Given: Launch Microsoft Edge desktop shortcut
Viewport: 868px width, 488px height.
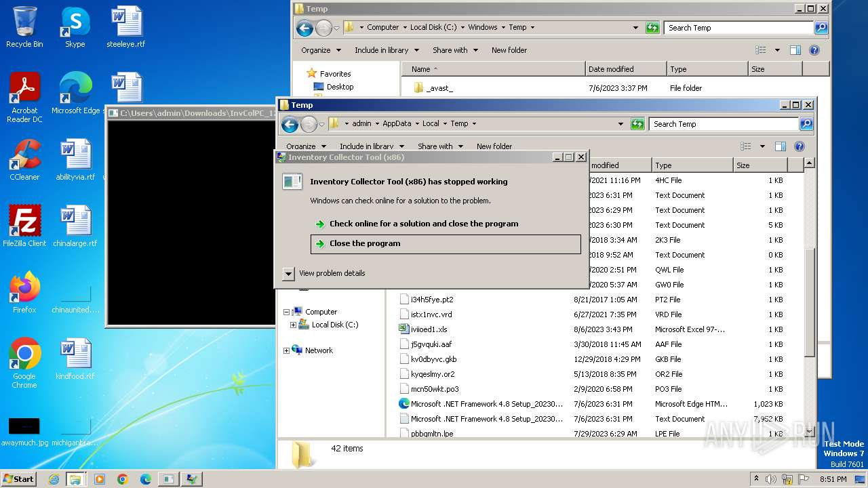Looking at the screenshot, I should (75, 94).
